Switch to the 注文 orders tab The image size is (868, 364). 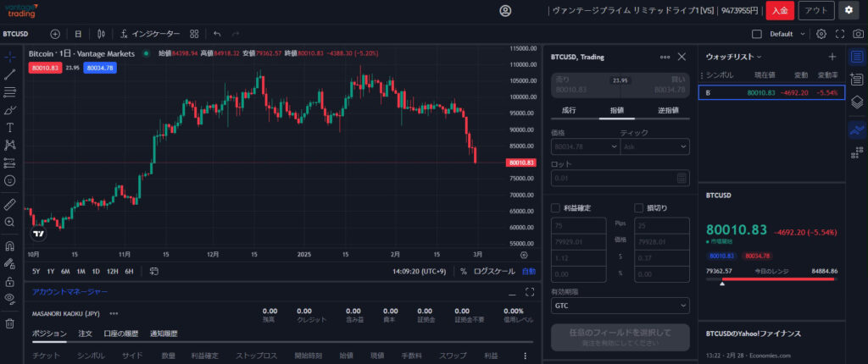point(86,334)
